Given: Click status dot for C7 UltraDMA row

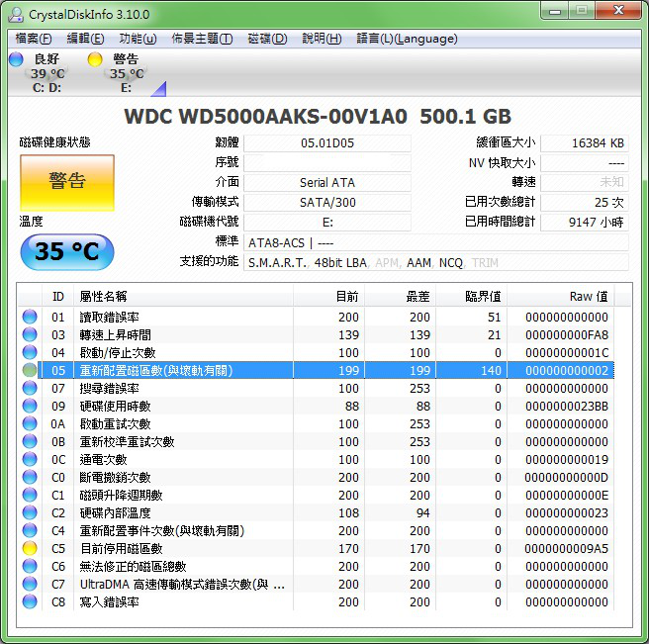Looking at the screenshot, I should [30, 584].
